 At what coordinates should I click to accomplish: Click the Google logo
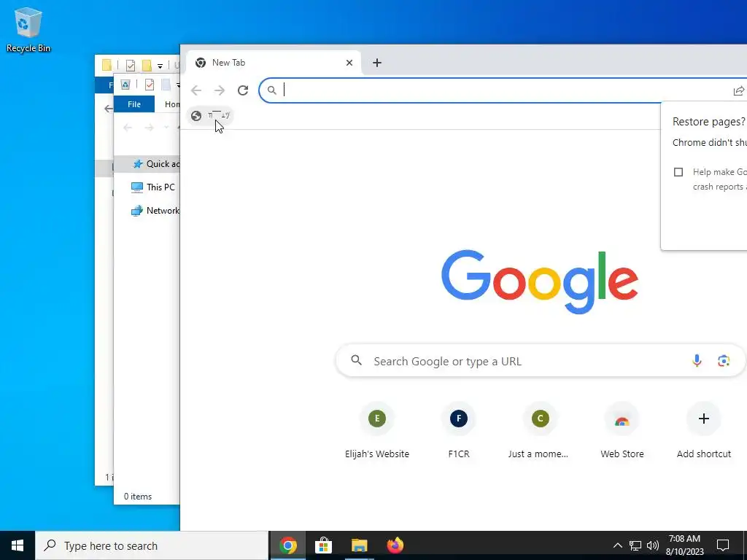[539, 281]
